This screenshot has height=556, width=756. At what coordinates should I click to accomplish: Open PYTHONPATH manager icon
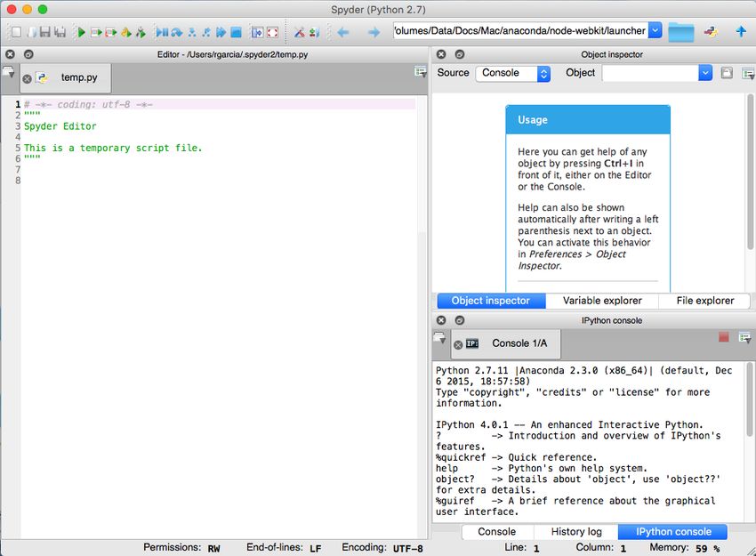point(314,32)
